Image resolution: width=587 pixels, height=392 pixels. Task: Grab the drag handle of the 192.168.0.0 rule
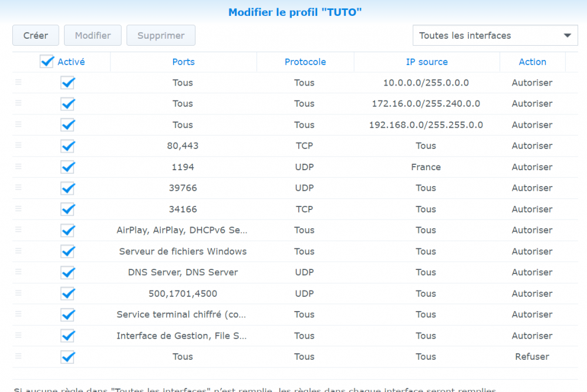pyautogui.click(x=18, y=124)
